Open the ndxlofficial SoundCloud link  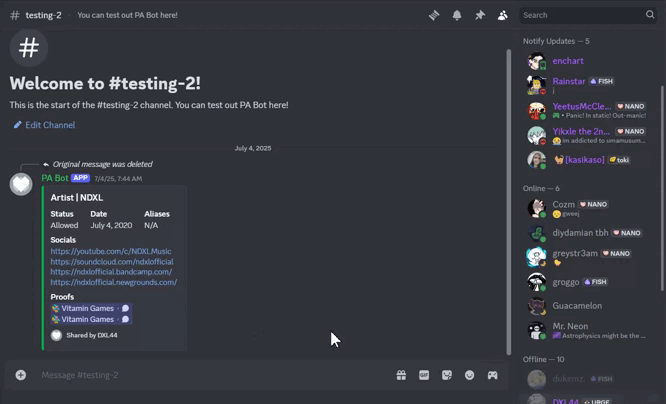pyautogui.click(x=111, y=262)
